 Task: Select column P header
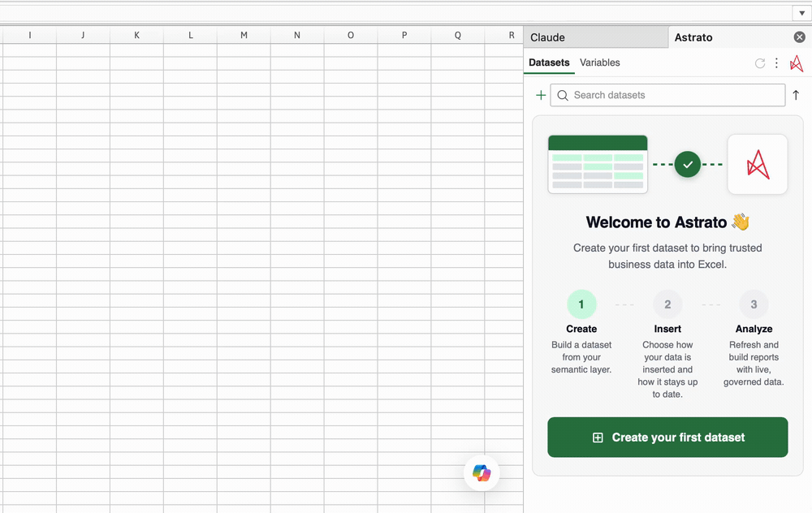(404, 35)
